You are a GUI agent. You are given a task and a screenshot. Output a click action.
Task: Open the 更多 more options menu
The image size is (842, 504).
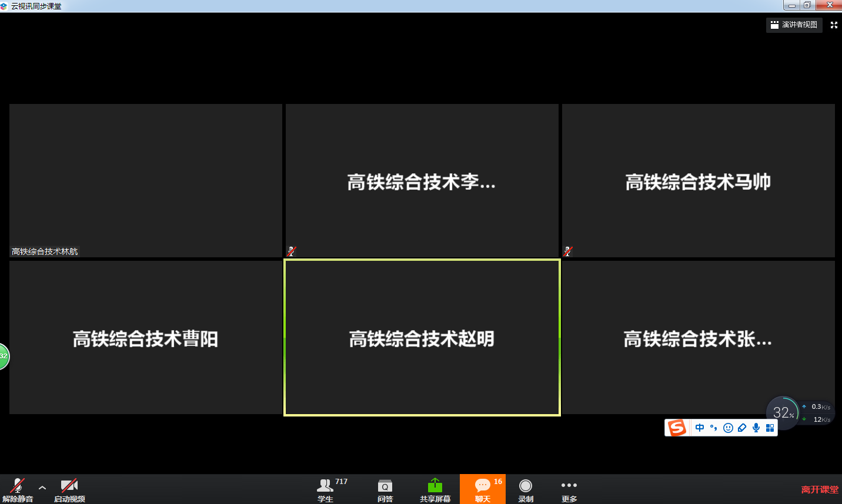[x=569, y=489]
